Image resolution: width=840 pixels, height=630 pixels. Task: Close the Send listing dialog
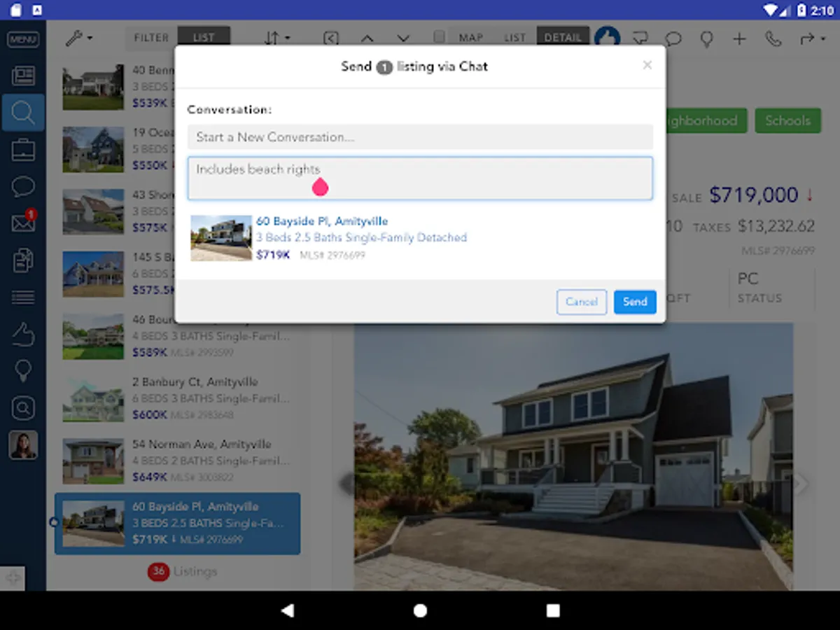point(647,65)
